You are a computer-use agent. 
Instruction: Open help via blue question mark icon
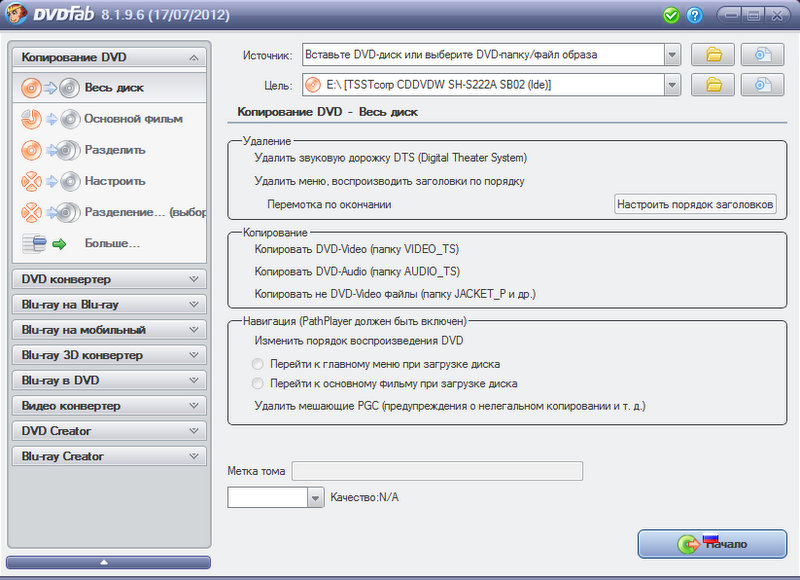(694, 15)
